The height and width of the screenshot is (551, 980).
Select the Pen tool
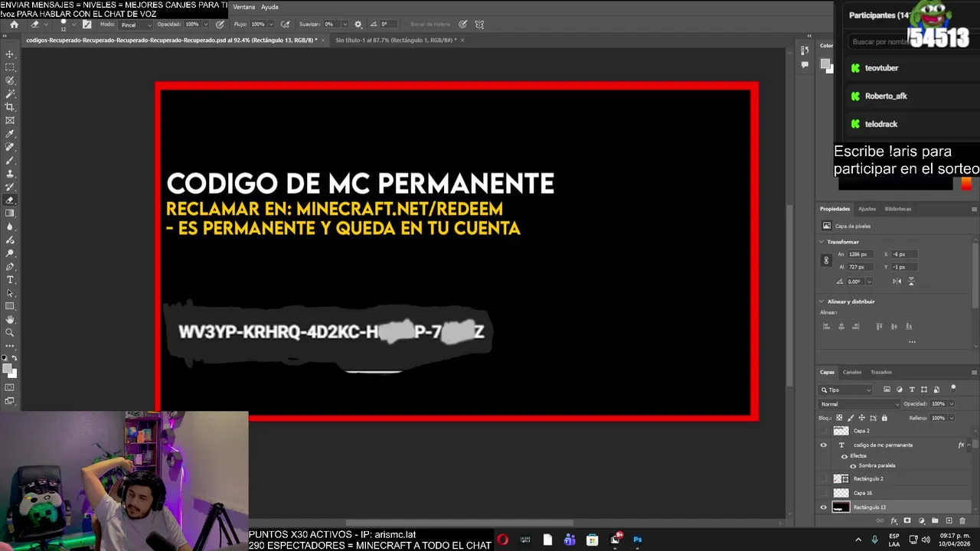click(x=10, y=266)
